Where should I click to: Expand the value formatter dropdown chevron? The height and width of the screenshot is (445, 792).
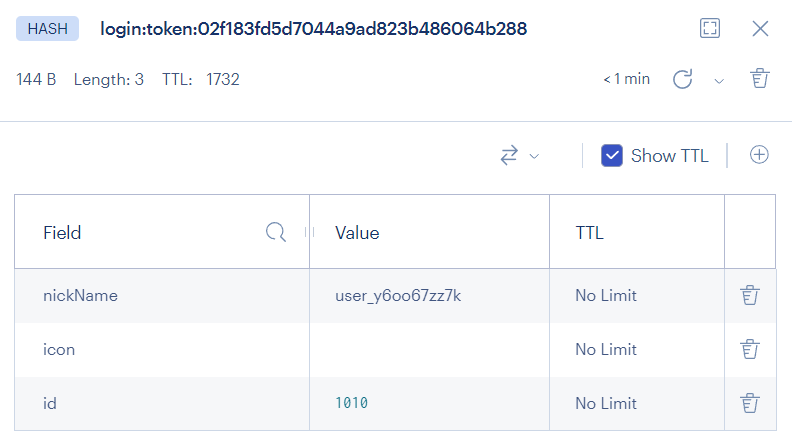(x=534, y=156)
